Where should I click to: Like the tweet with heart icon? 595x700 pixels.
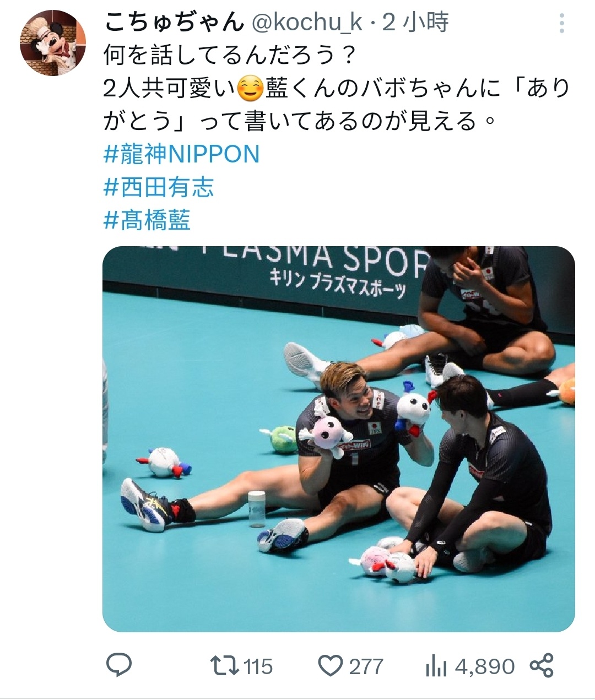tap(331, 666)
